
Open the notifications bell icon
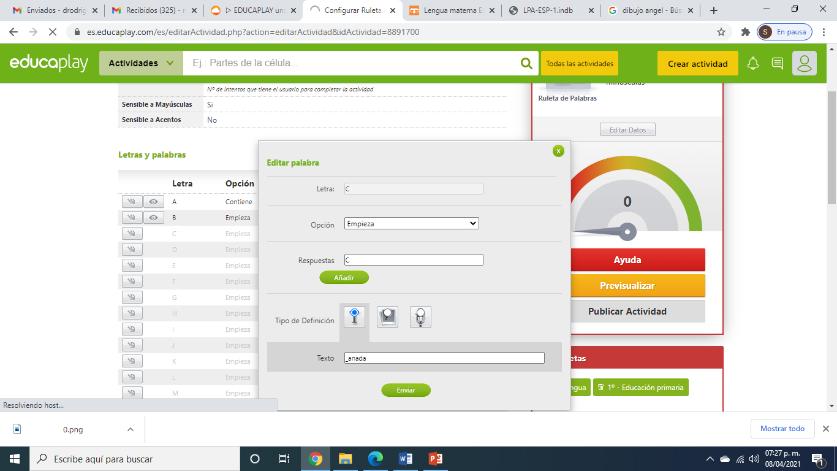[753, 64]
